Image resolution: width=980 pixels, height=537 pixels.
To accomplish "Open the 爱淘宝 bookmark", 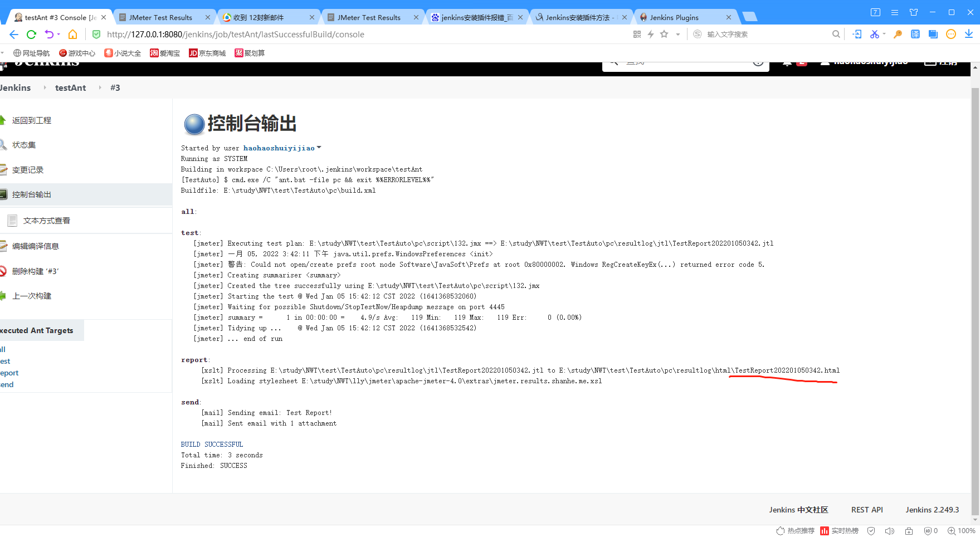I will point(165,53).
